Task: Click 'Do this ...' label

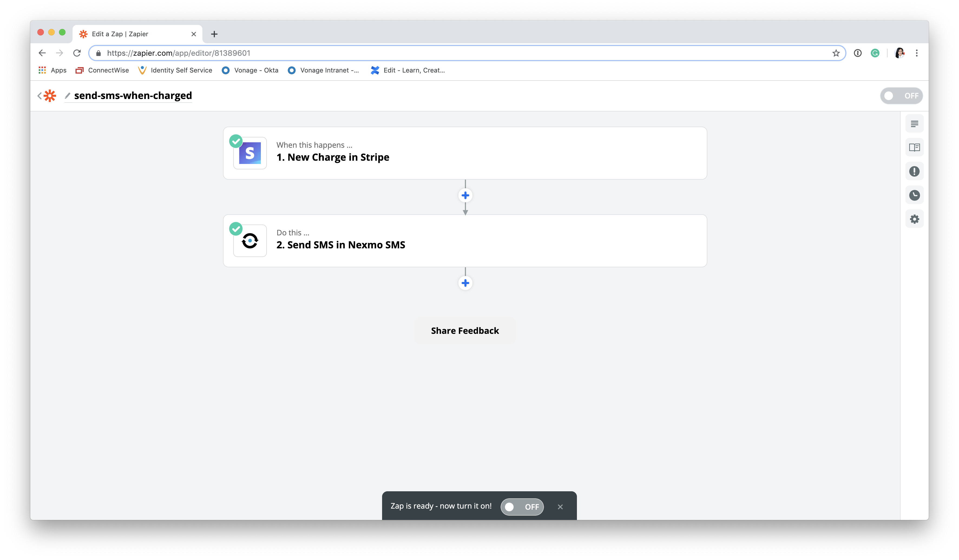Action: pyautogui.click(x=293, y=232)
